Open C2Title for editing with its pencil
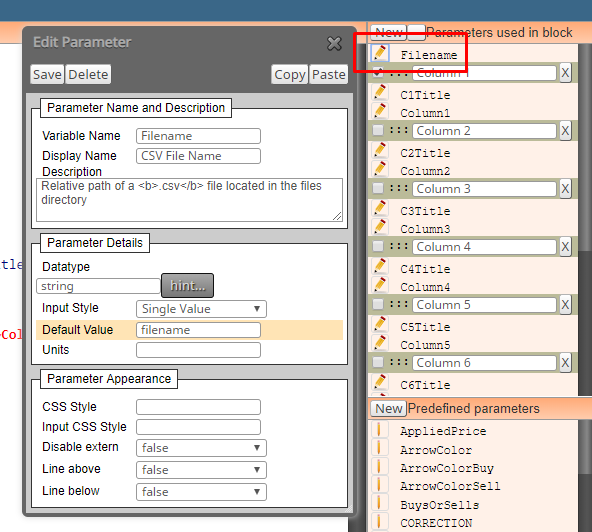This screenshot has height=532, width=592. 380,151
